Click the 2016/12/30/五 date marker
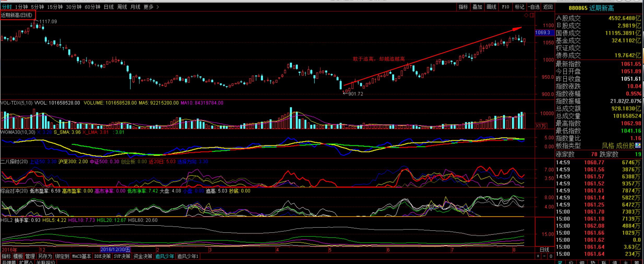The image size is (644, 264). click(x=115, y=250)
